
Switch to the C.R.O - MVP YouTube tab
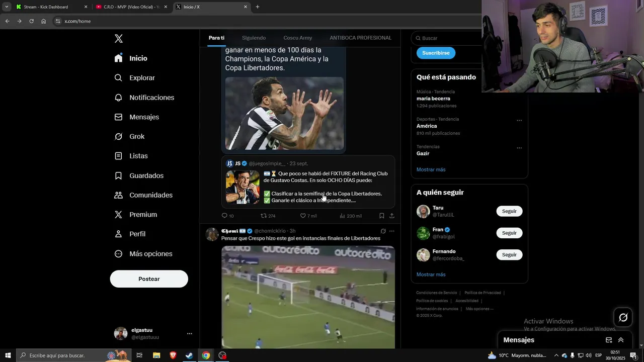click(x=131, y=7)
